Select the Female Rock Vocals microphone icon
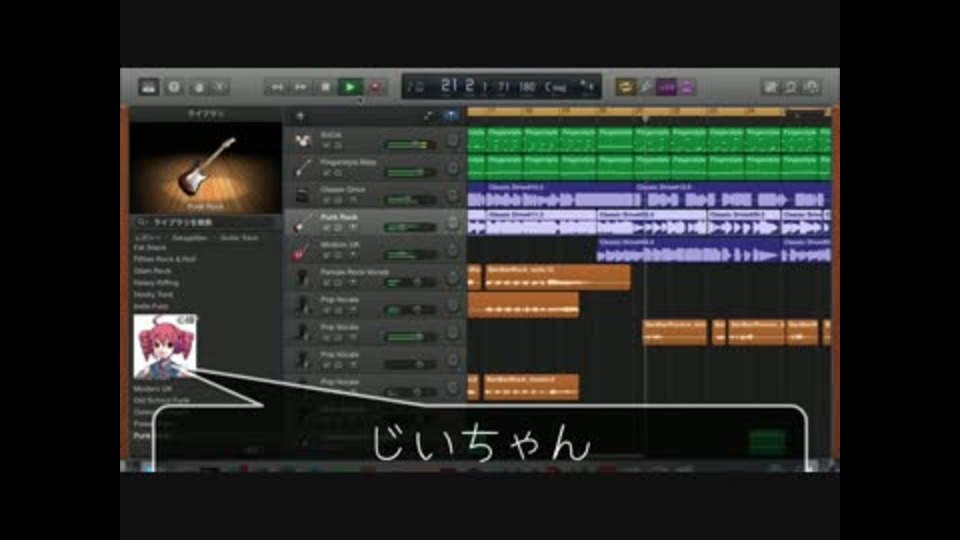This screenshot has height=540, width=960. 302,278
